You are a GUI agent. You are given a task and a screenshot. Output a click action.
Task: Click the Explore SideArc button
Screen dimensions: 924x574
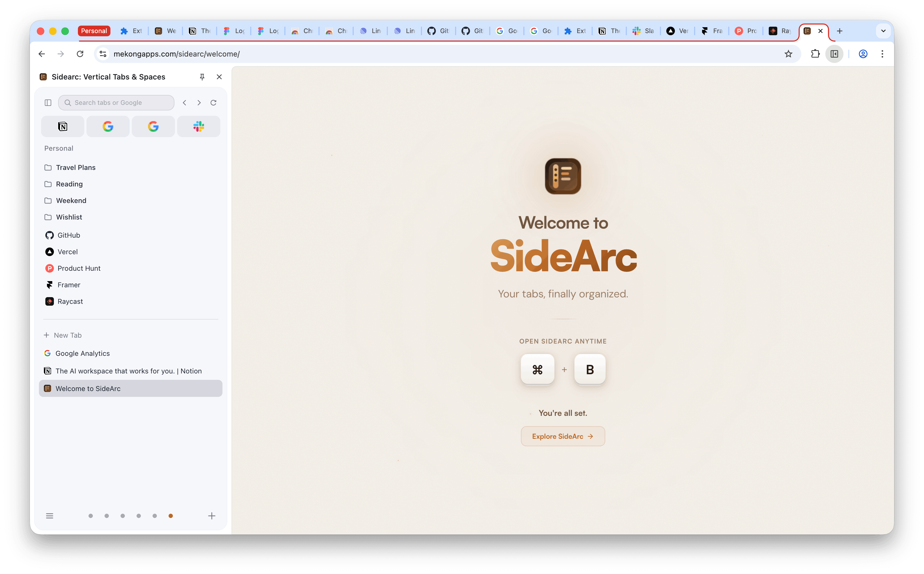[x=563, y=436]
